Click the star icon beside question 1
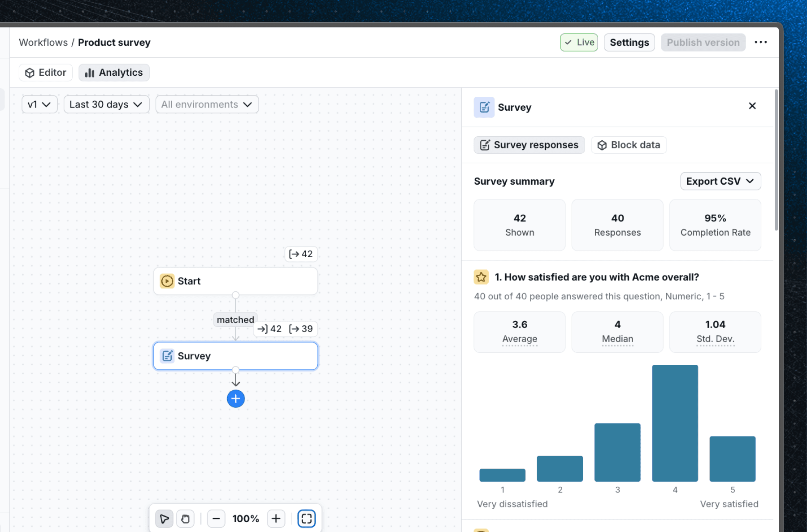This screenshot has height=532, width=807. (x=481, y=277)
